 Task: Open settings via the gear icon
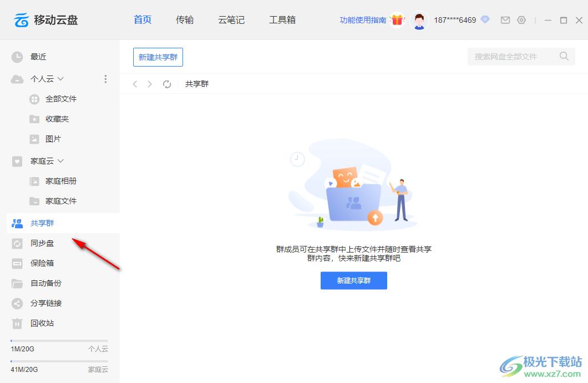click(x=521, y=20)
